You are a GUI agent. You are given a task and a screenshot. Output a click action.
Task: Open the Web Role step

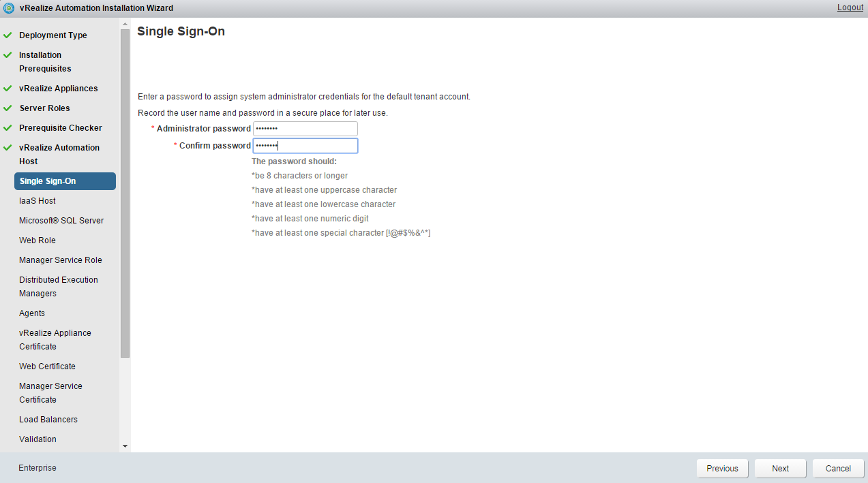[x=38, y=240]
